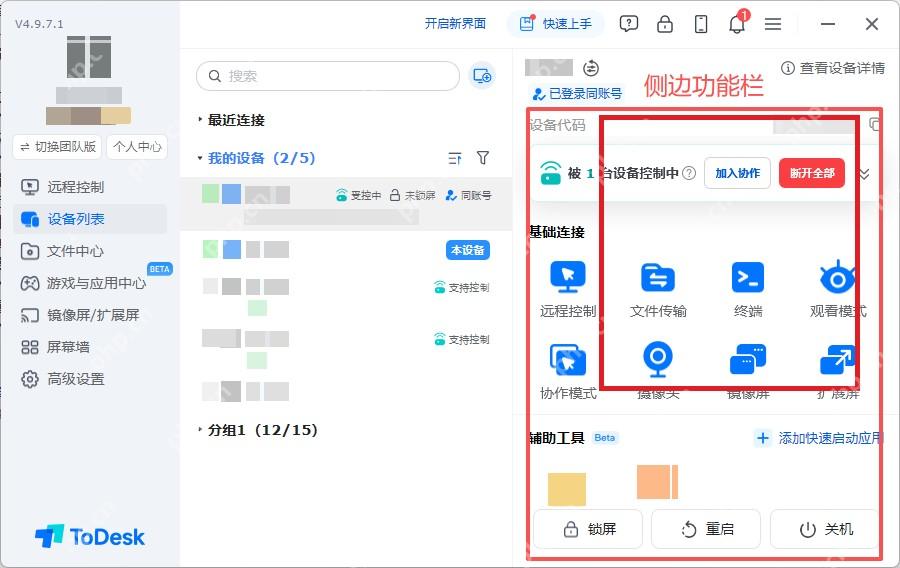Open the 终端 terminal icon
Image resolution: width=900 pixels, height=568 pixels.
[748, 290]
